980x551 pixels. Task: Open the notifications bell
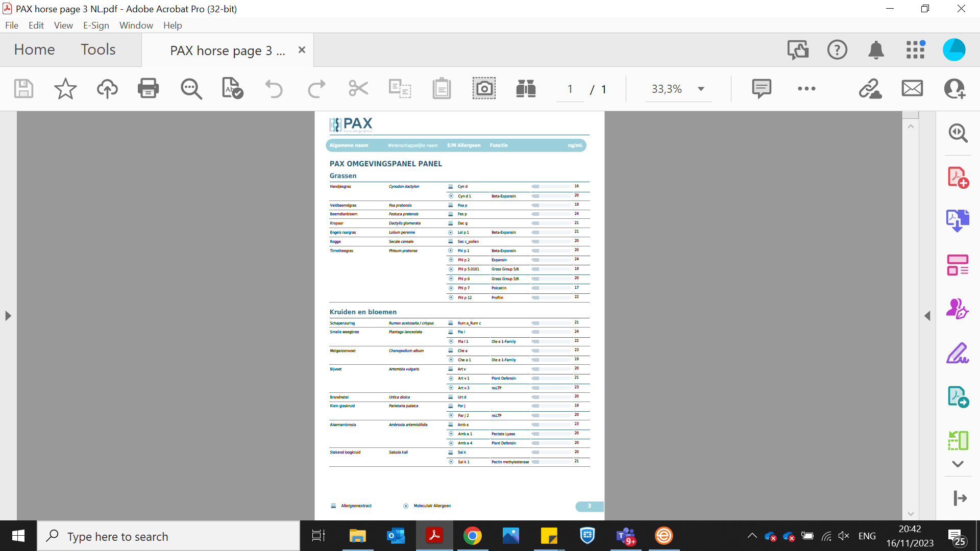pyautogui.click(x=876, y=50)
